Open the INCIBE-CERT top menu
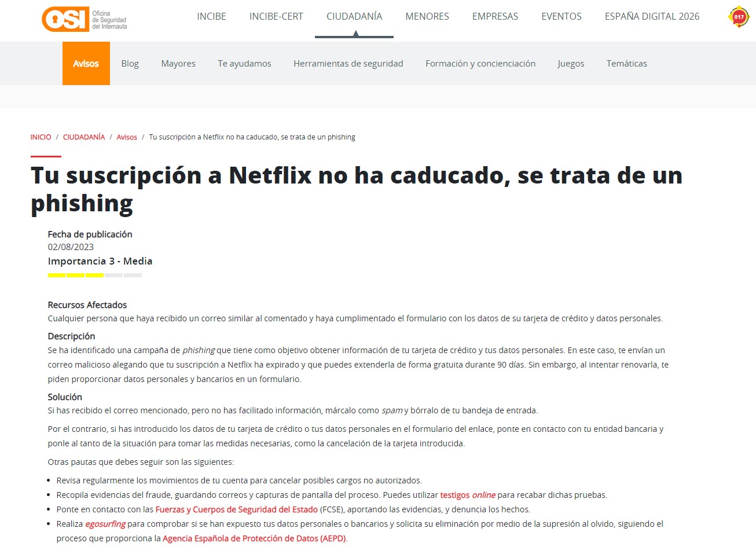Image resolution: width=756 pixels, height=554 pixels. click(x=276, y=17)
